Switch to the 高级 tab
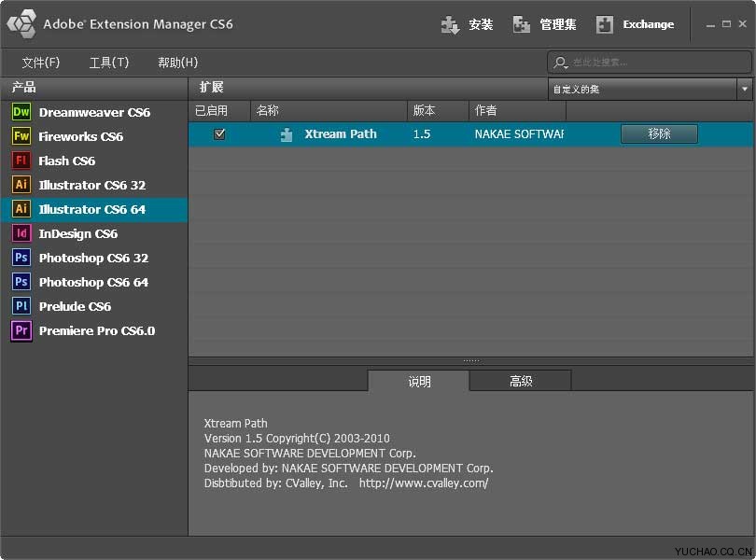Image resolution: width=756 pixels, height=560 pixels. pyautogui.click(x=520, y=381)
